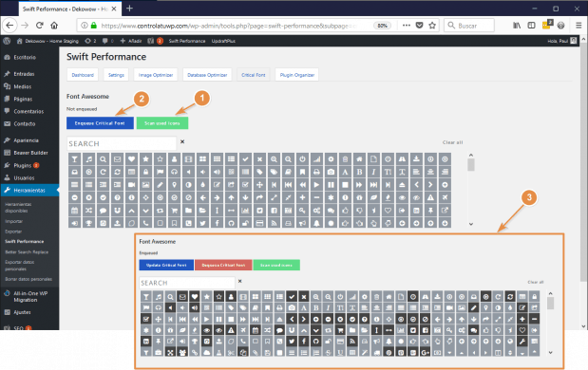The image size is (588, 370).
Task: Open Better Search Replace in the Herramientas submenu
Action: tap(27, 252)
